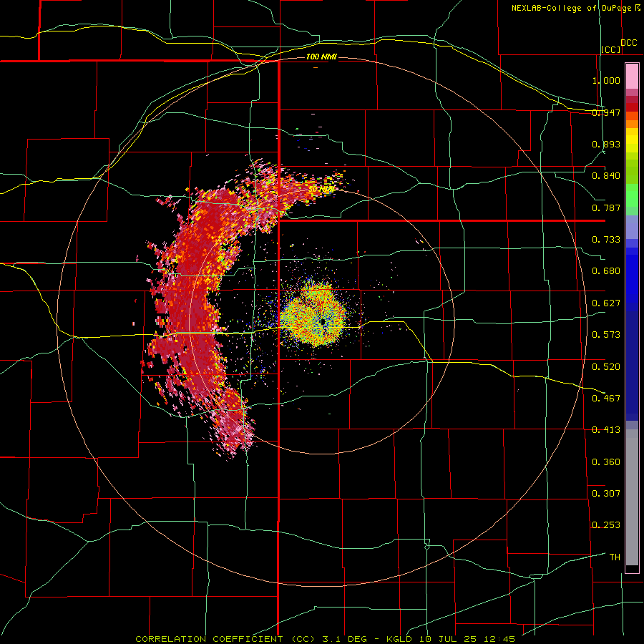Viewport: 644px width, 644px height.
Task: Pick the light pink segment at the color bar top
Action: pos(632,76)
